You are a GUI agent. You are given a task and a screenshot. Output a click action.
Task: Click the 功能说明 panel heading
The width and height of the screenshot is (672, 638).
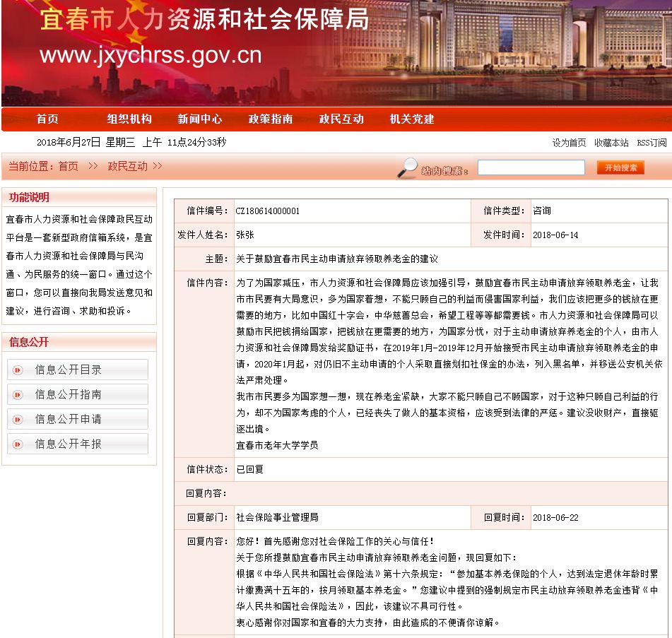pyautogui.click(x=29, y=197)
